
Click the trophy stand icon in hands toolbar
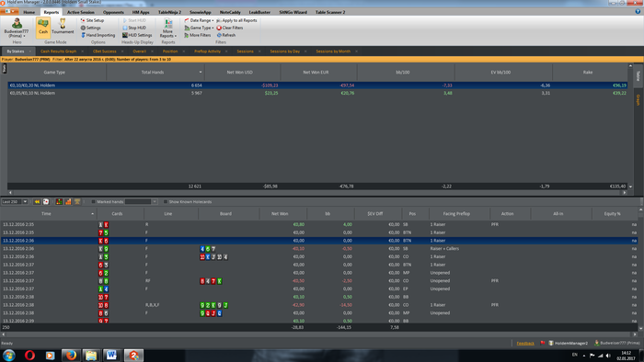pyautogui.click(x=77, y=202)
